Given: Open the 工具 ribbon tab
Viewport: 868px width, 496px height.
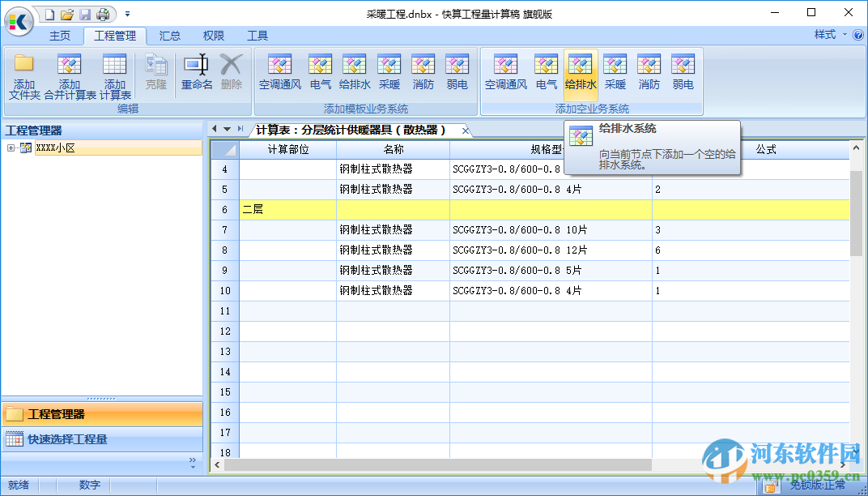Looking at the screenshot, I should (x=257, y=35).
